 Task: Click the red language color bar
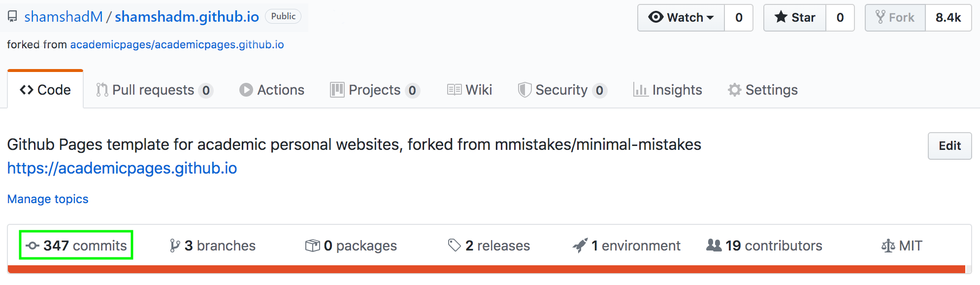486,269
